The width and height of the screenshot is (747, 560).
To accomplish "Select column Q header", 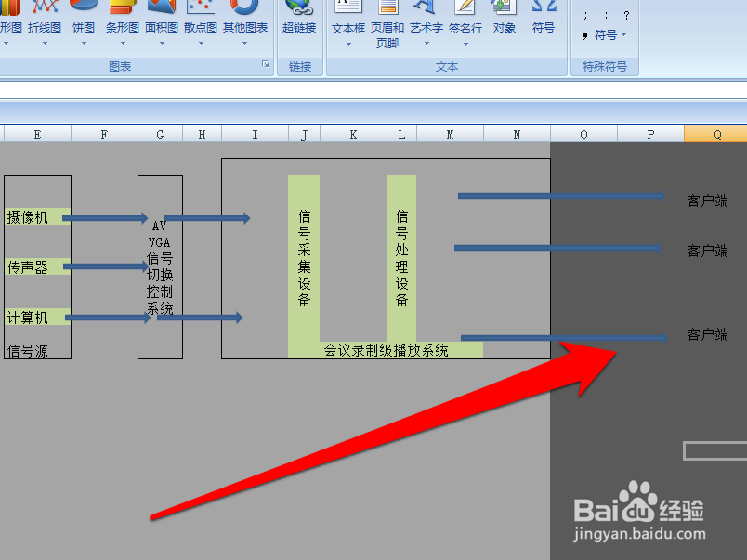I will coord(715,133).
